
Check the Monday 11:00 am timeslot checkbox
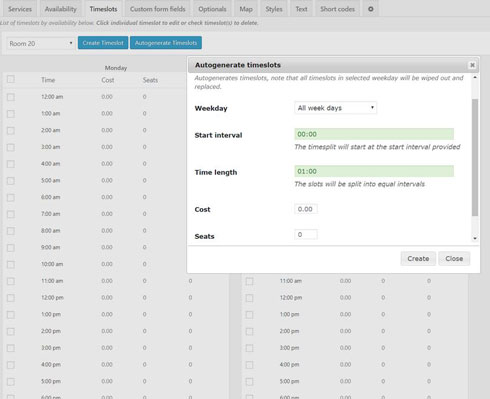(11, 281)
